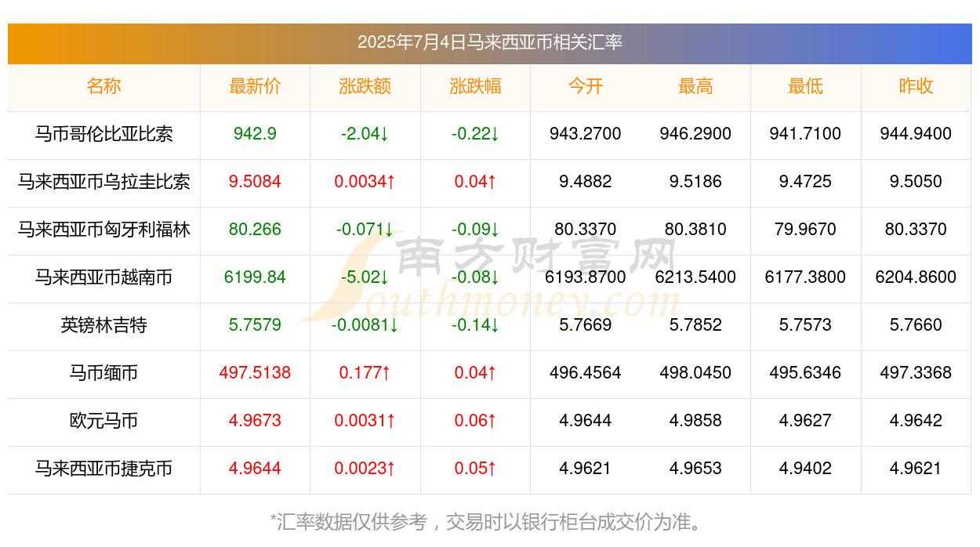Click high value 80.3810
The height and width of the screenshot is (547, 980).
point(695,230)
